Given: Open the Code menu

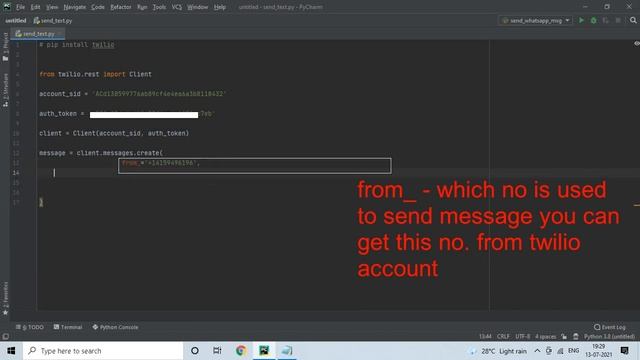Looking at the screenshot, I should coord(98,7).
